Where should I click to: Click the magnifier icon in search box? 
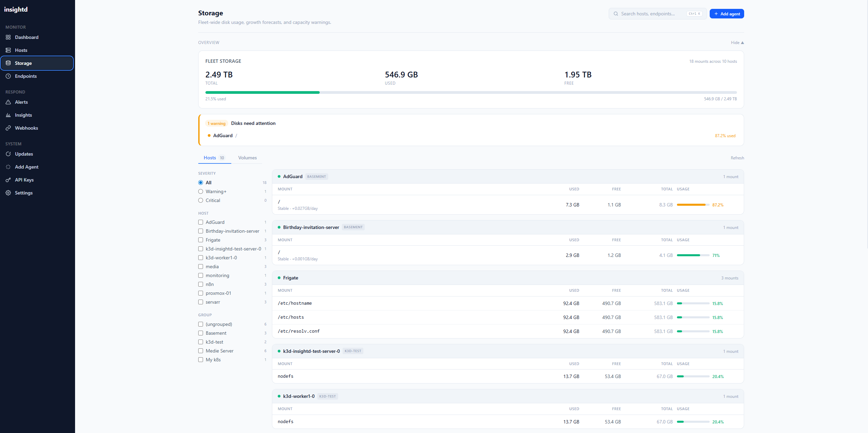(616, 14)
